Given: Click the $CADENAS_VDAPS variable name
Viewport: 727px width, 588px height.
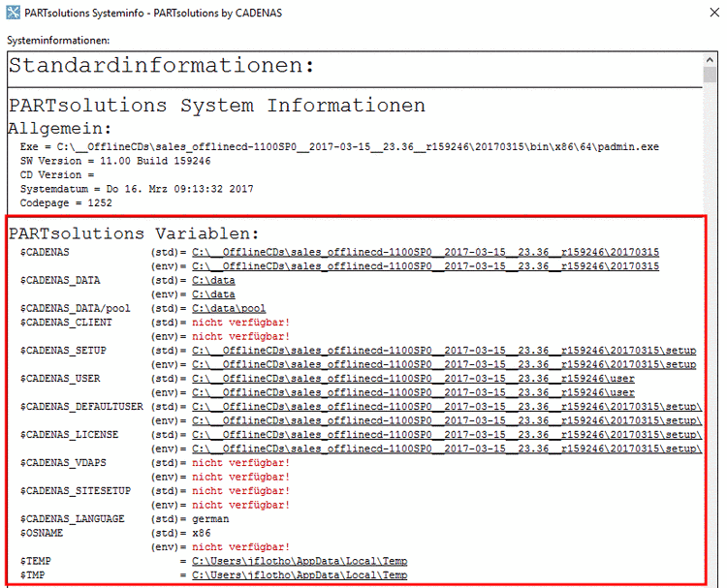Looking at the screenshot, I should pyautogui.click(x=63, y=463).
